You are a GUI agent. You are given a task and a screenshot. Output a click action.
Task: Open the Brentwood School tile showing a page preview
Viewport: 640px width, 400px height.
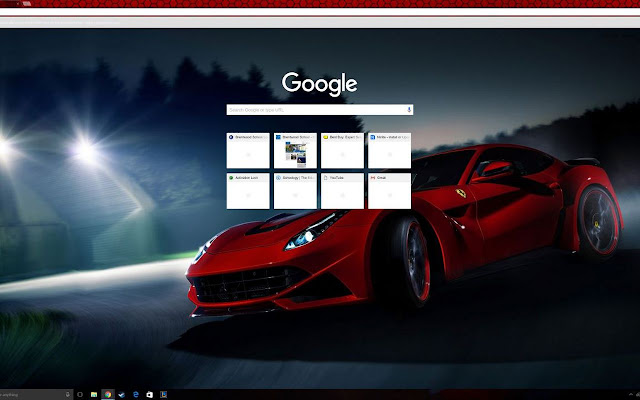(295, 150)
